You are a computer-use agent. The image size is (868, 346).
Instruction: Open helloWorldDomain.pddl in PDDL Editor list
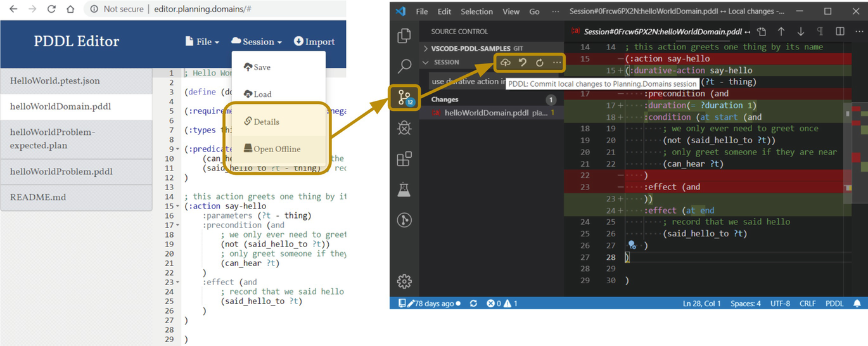[76, 106]
